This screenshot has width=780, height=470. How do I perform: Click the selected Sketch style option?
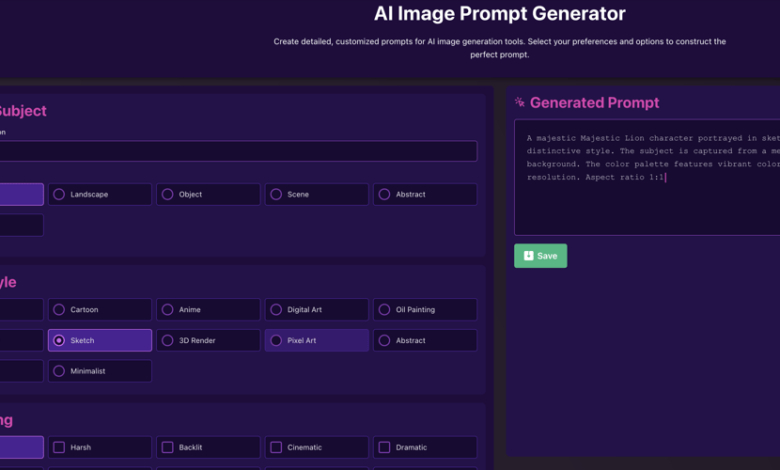[99, 340]
